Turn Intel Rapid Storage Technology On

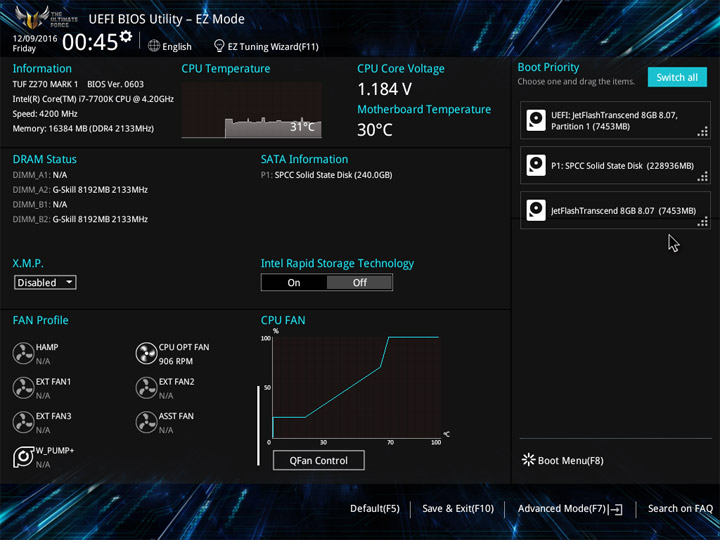coord(294,283)
